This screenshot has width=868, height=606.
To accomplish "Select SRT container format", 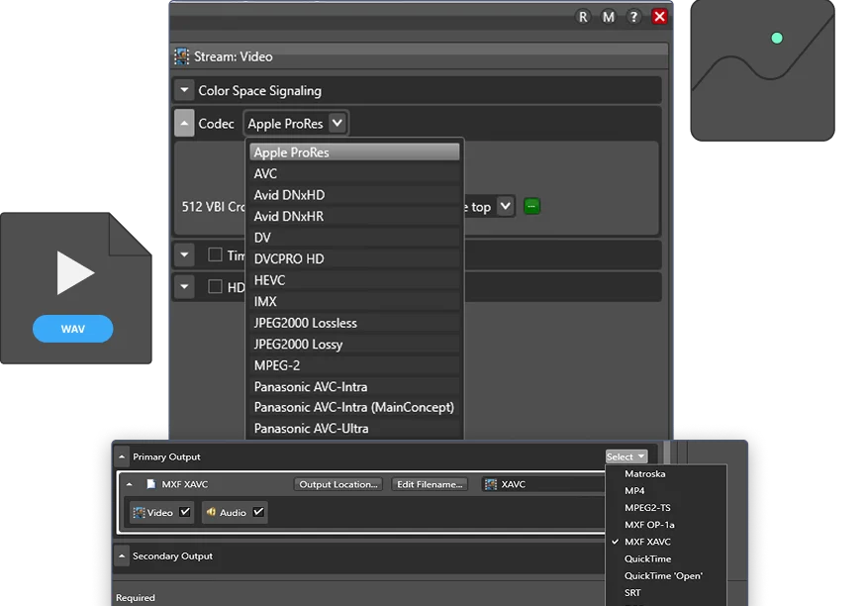I will click(x=666, y=593).
